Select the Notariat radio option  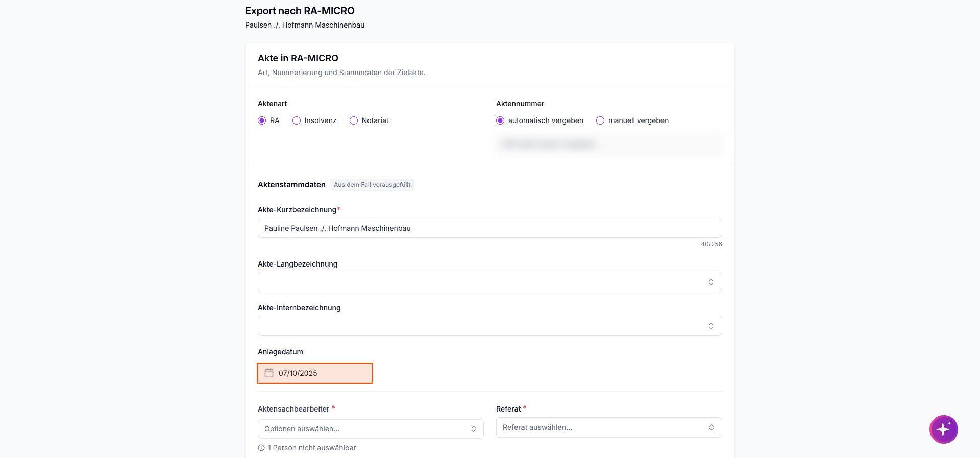[354, 120]
